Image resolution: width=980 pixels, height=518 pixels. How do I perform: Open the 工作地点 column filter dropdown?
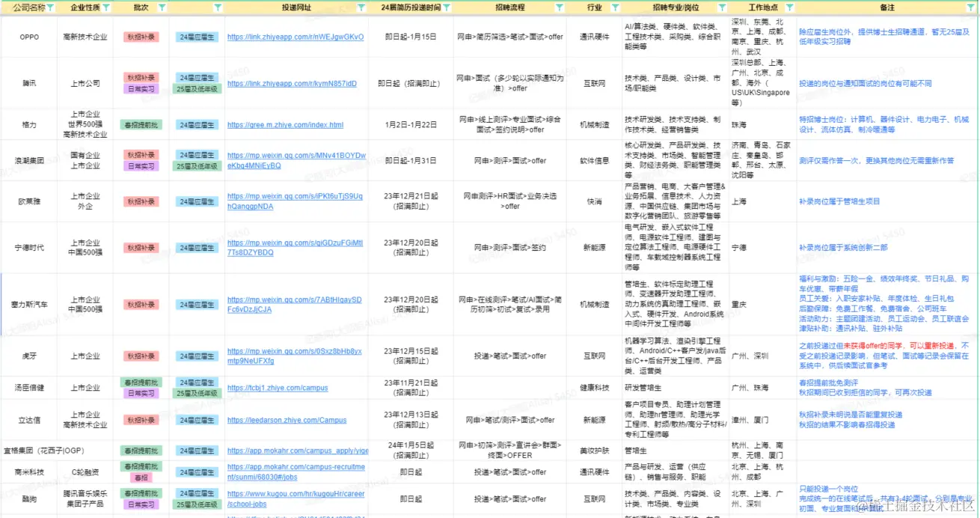point(791,7)
